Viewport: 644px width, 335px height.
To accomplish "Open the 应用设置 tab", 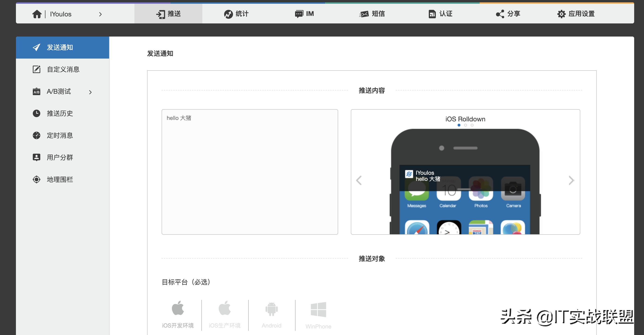I will [576, 14].
